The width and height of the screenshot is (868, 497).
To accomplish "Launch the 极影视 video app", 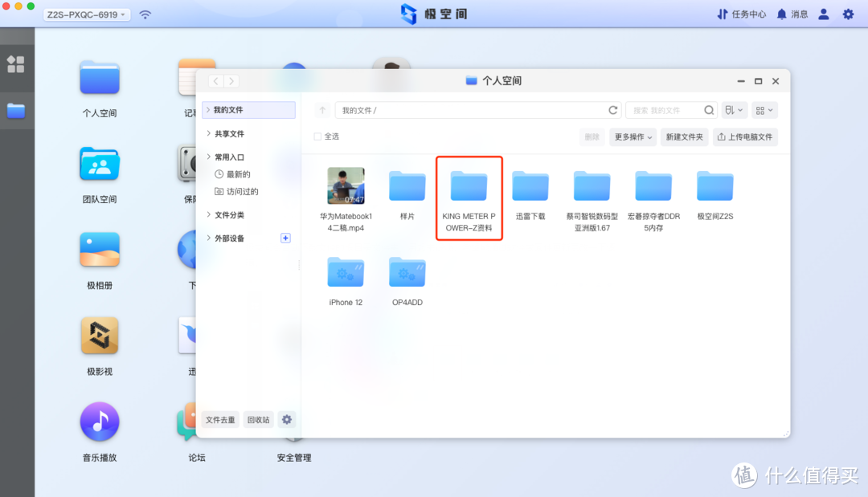I will click(99, 336).
